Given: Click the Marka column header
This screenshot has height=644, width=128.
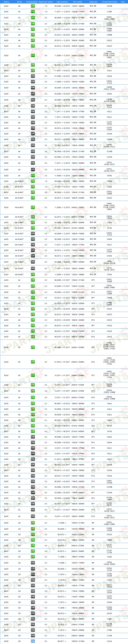Looking at the screenshot, I should point(6,2).
